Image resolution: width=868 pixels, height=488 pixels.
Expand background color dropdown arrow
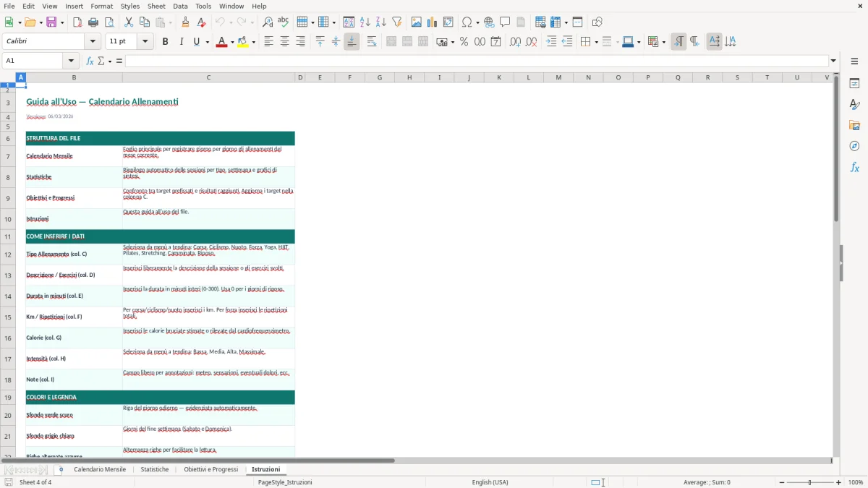point(253,42)
